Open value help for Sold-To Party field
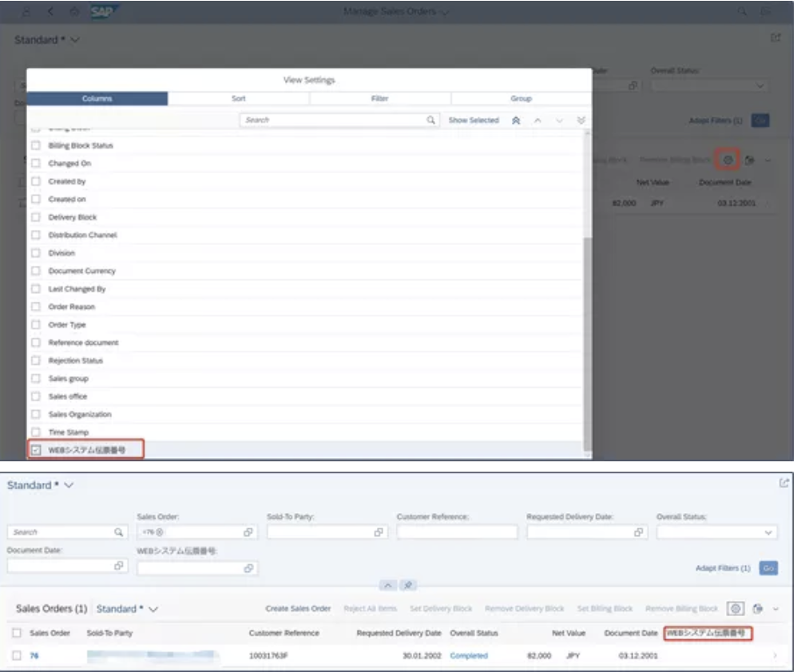Screen dimensions: 801x672 coord(379,532)
